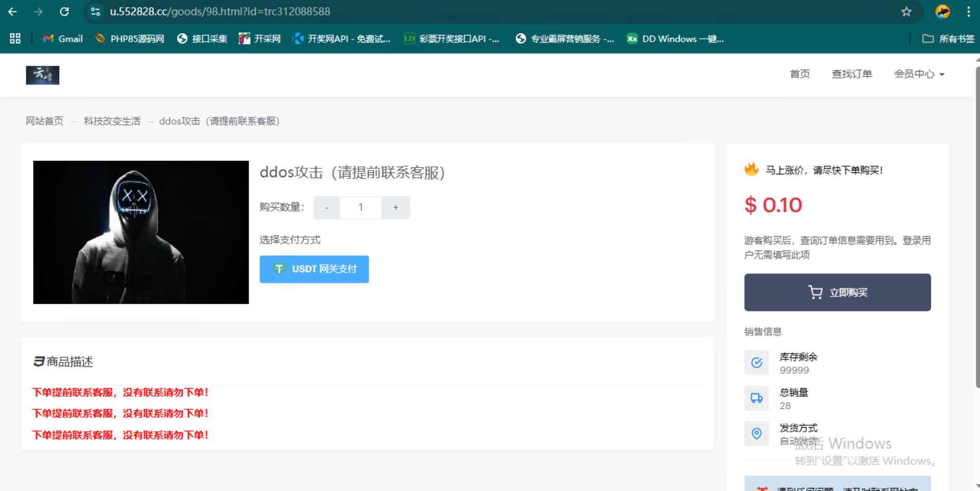Decrease quantity with the minus button
Image resolution: width=980 pixels, height=491 pixels.
click(326, 207)
